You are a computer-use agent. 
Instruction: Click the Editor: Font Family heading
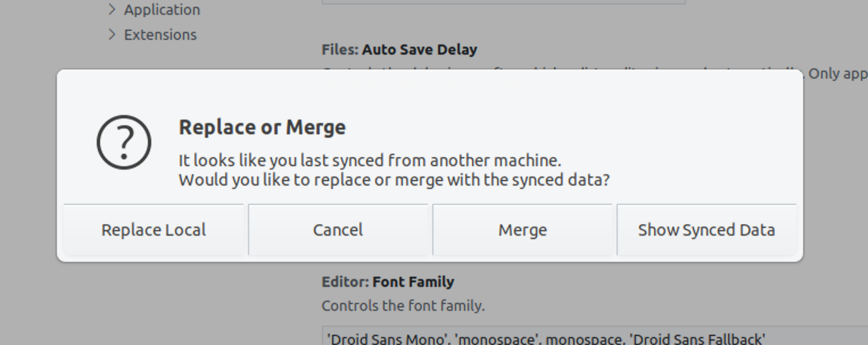pos(388,282)
